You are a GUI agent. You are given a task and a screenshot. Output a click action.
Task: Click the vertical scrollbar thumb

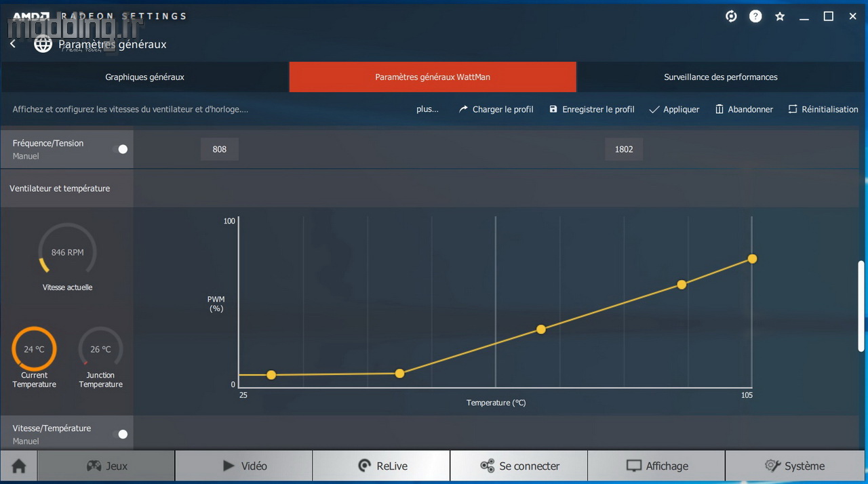pyautogui.click(x=861, y=305)
